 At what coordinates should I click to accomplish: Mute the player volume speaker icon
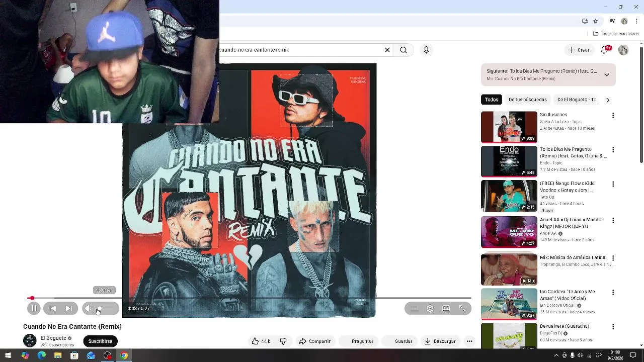coord(88,308)
